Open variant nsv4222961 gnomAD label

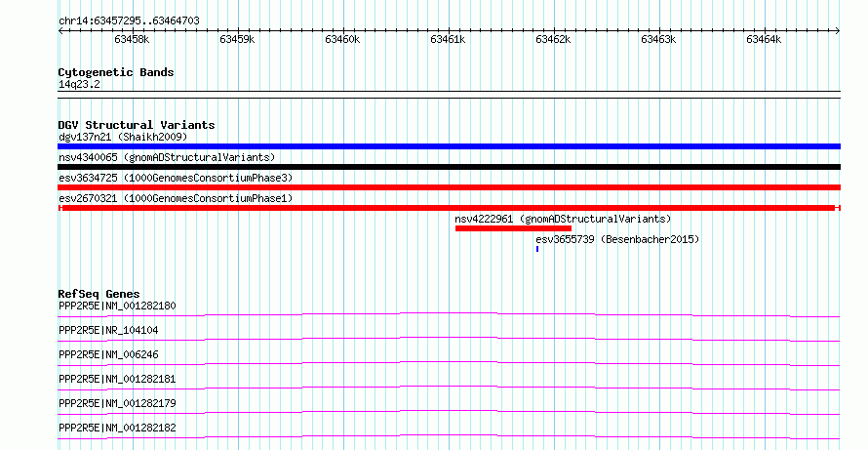click(563, 219)
